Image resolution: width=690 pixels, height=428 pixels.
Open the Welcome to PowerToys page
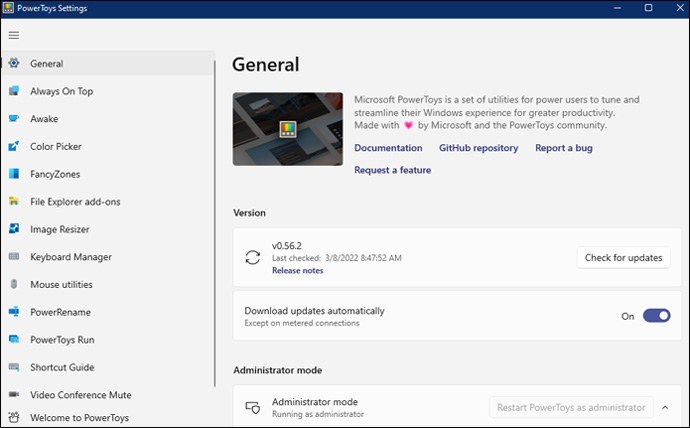coord(108,417)
